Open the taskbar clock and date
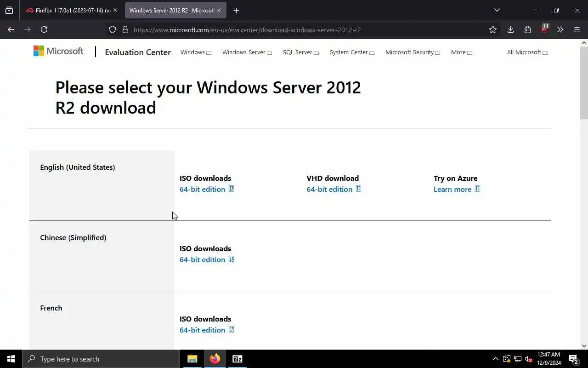Screen dimensions: 588x368 pyautogui.click(x=549, y=359)
